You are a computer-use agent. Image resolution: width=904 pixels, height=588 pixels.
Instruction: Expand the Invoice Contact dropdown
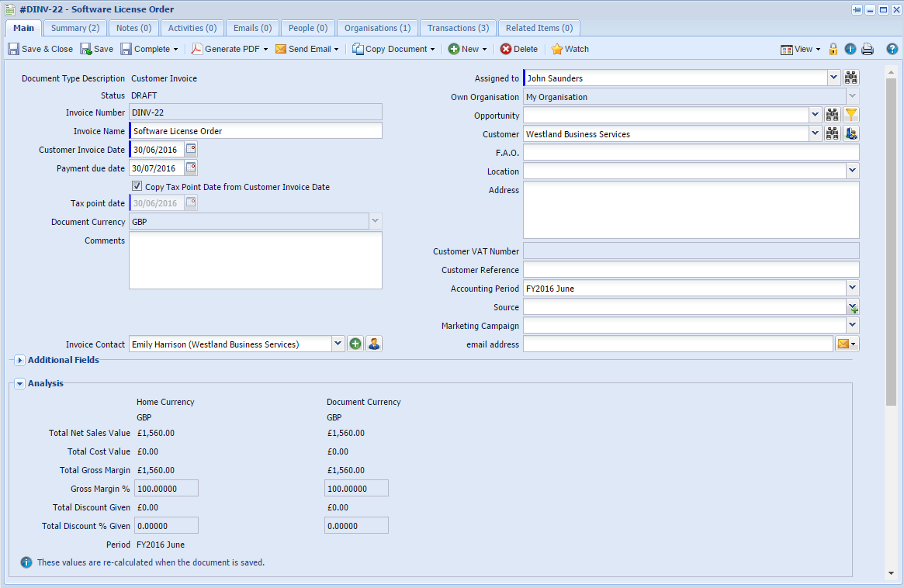(338, 344)
